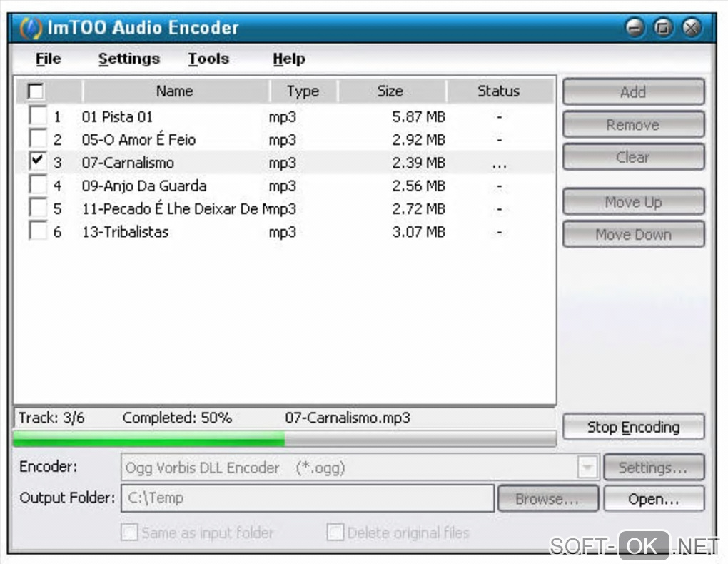Viewport: 728px width, 564px height.
Task: Select the 01 Pista 01 track name
Action: click(117, 116)
